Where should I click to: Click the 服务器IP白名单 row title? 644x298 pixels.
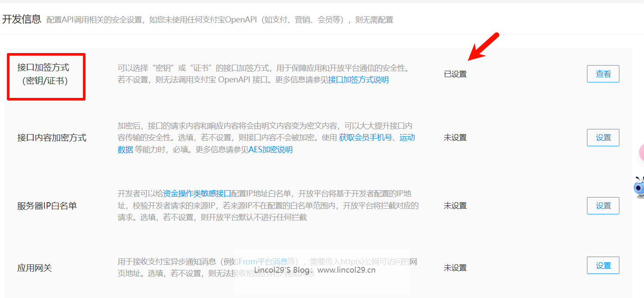tap(47, 206)
